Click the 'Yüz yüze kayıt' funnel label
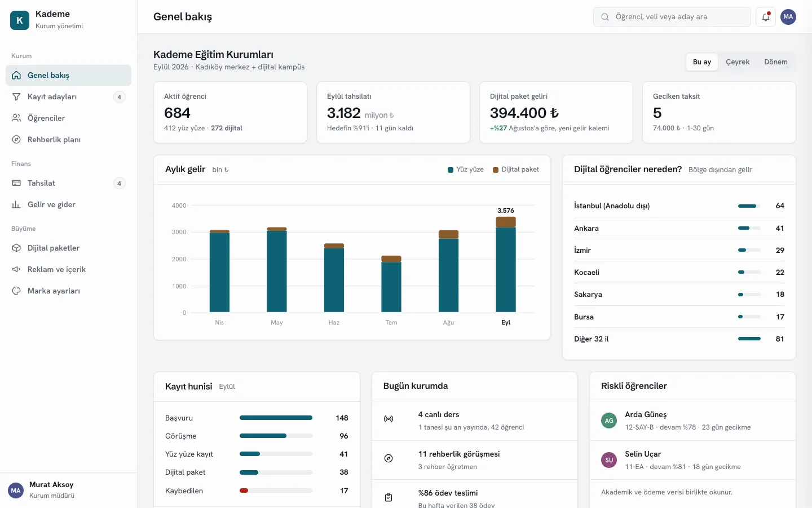The image size is (812, 508). click(189, 454)
